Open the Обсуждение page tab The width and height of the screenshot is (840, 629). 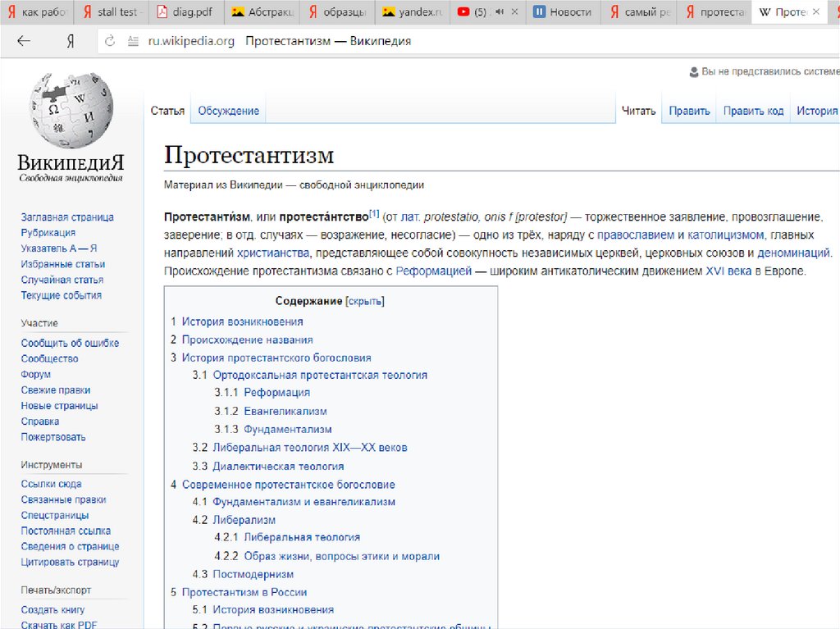coord(228,111)
